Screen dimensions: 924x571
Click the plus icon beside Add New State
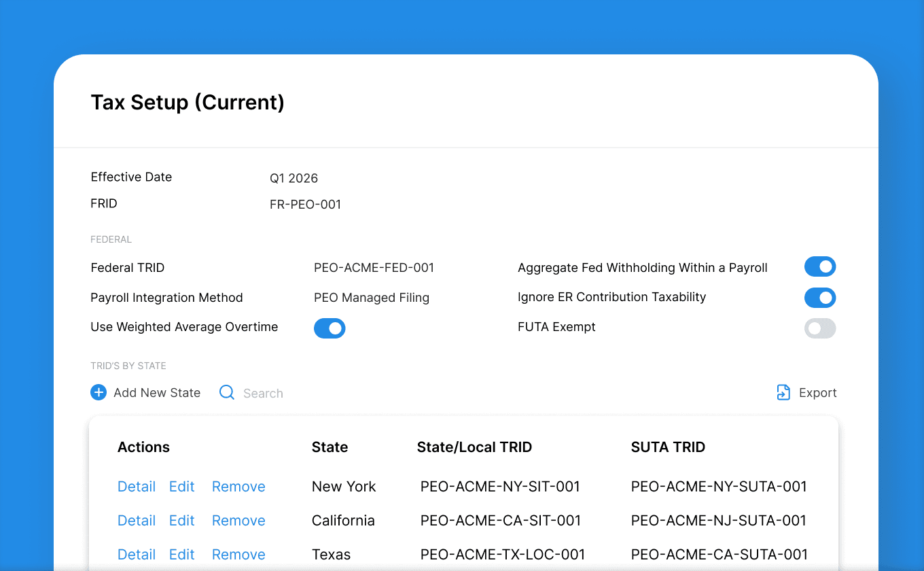tap(99, 392)
